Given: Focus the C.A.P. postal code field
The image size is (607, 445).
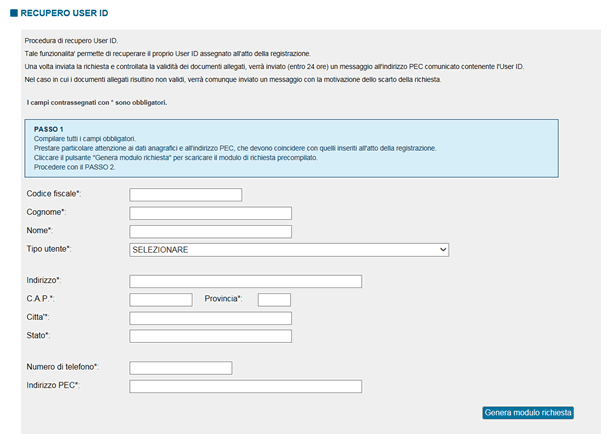Looking at the screenshot, I should (x=161, y=300).
